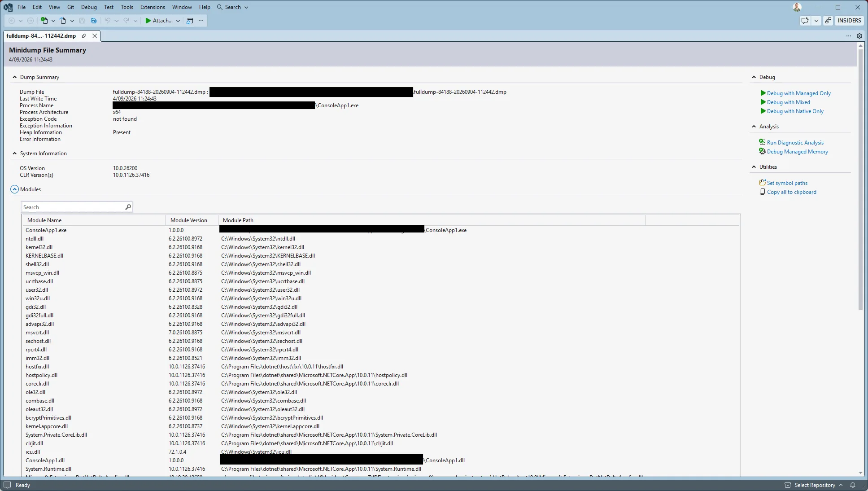Click the INSIDERS button
Viewport: 868px width, 491px height.
849,21
